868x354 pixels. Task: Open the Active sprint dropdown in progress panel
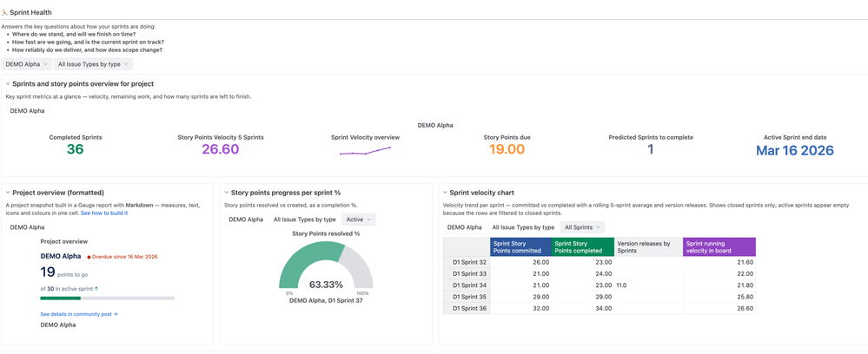point(359,220)
